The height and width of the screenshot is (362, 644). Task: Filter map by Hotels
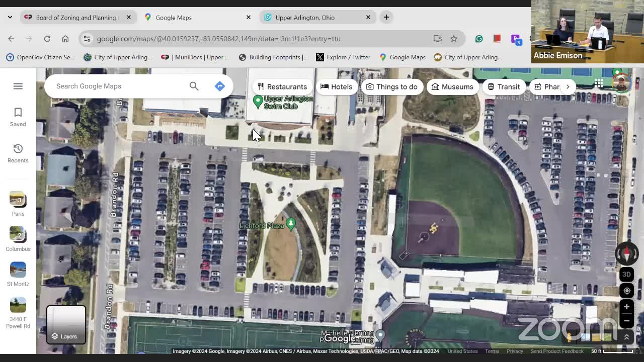point(337,86)
